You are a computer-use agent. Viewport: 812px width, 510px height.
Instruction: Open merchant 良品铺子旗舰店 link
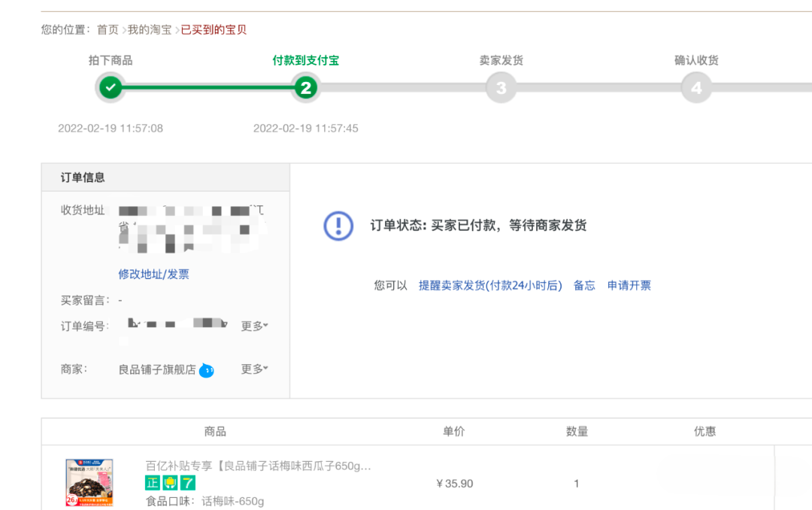pyautogui.click(x=157, y=369)
